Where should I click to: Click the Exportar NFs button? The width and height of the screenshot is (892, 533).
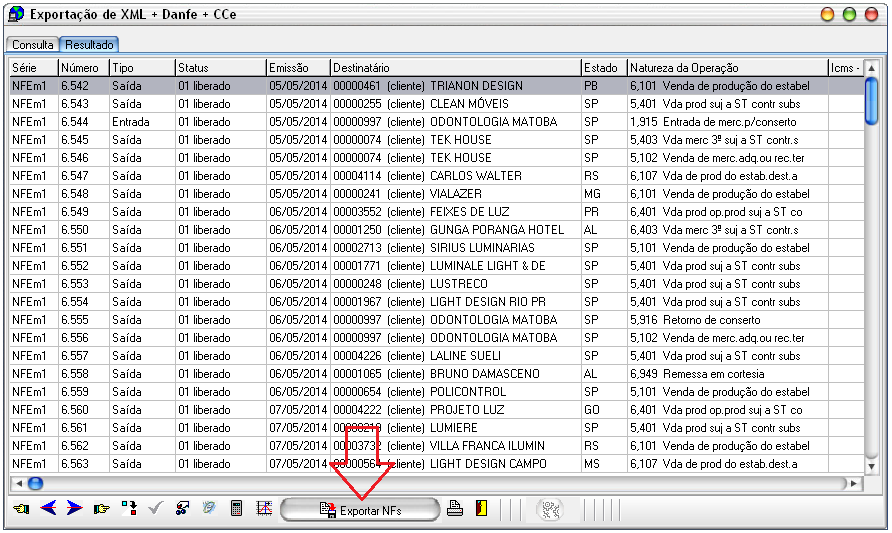360,510
